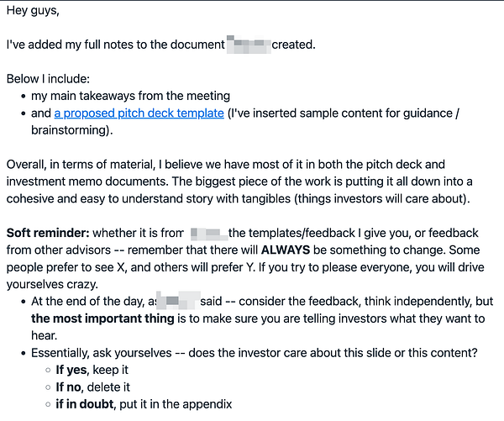The width and height of the screenshot is (504, 421).
Task: Open the proposed pitch deck template link
Action: pos(139,113)
